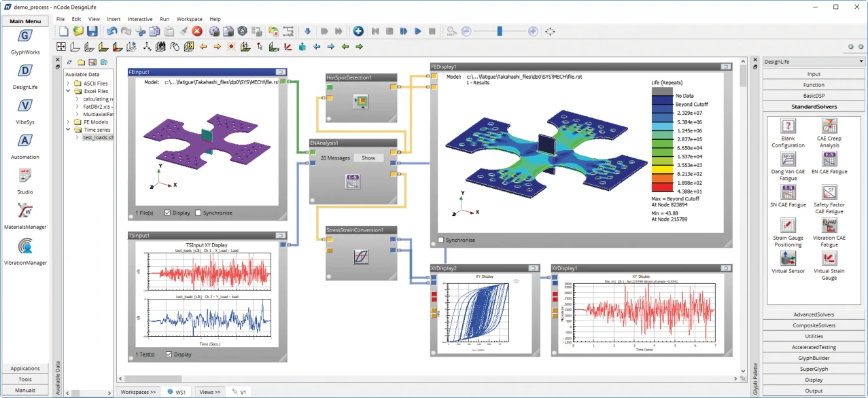
Task: Click the HotSpotDetection1 glyph icon
Action: [361, 102]
